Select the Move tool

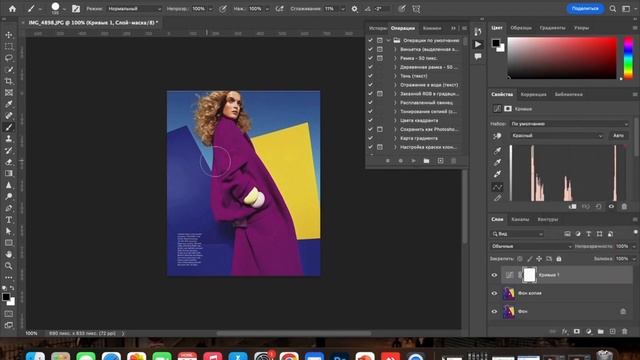(x=9, y=35)
